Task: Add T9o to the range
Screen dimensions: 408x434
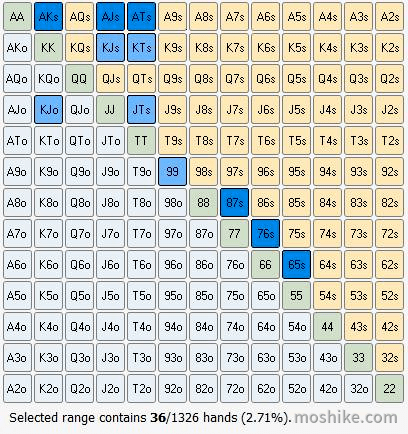Action: point(141,172)
